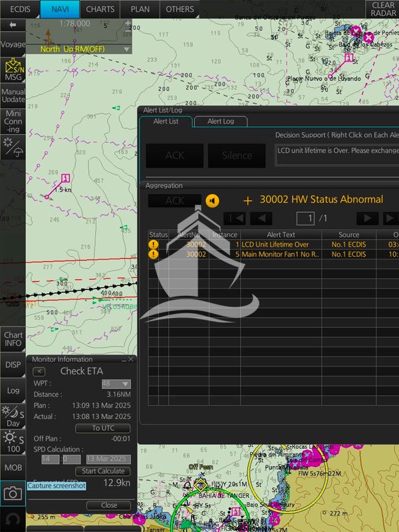Open the DISP sidebar menu
Image resolution: width=399 pixels, height=532 pixels.
[13, 364]
